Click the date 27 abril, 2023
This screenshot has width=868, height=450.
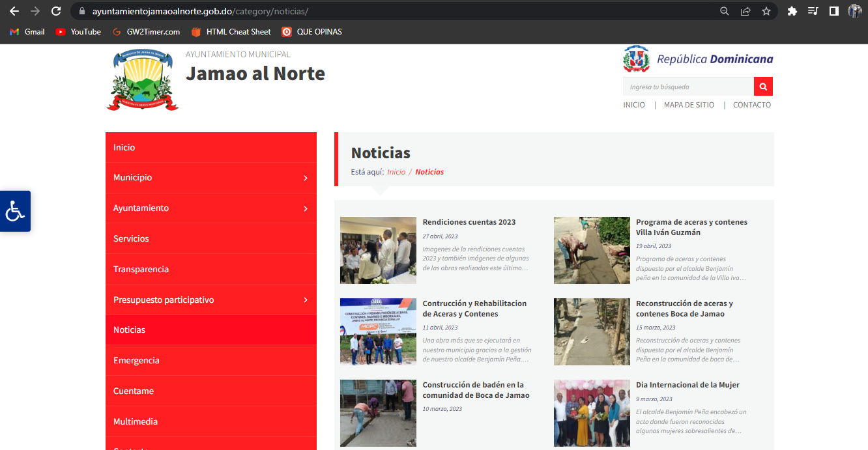point(440,236)
